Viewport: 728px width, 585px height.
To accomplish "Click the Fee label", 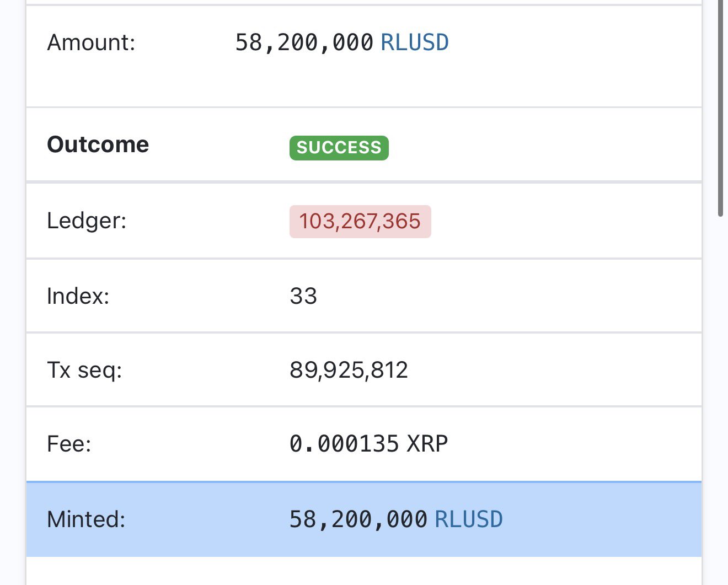I will tap(69, 444).
